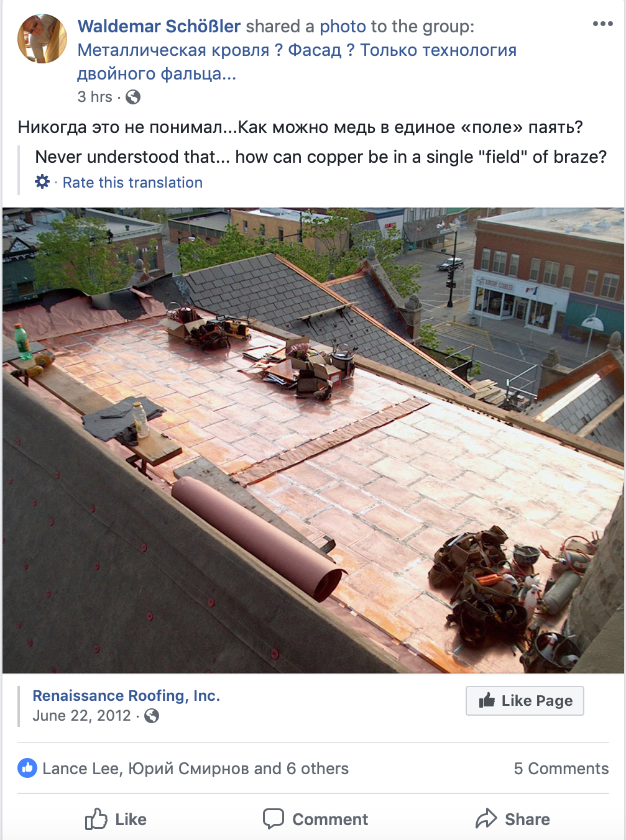626x840 pixels.
Task: Click the Comment speech bubble button
Action: pyautogui.click(x=315, y=819)
